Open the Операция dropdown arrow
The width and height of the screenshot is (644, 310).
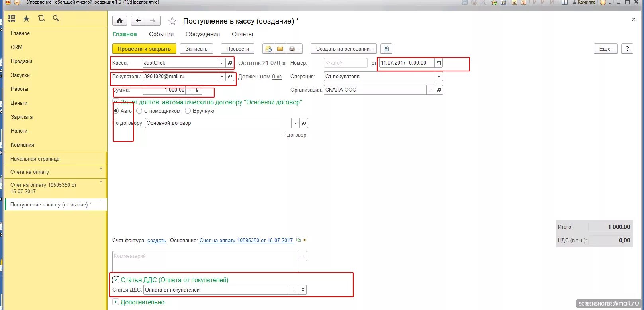439,77
